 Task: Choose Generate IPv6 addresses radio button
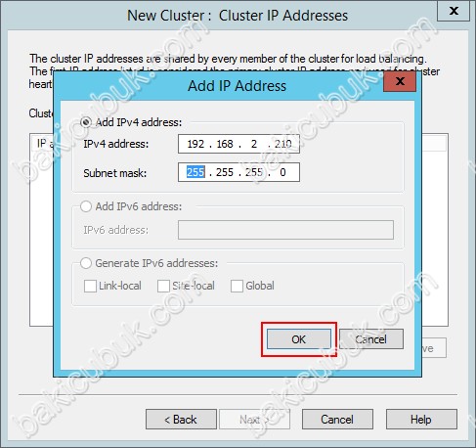click(x=86, y=263)
